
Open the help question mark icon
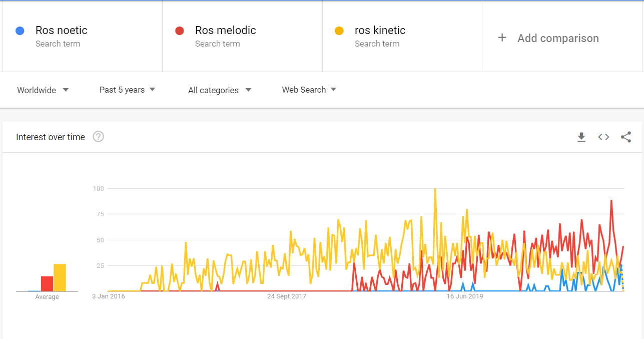(x=99, y=137)
